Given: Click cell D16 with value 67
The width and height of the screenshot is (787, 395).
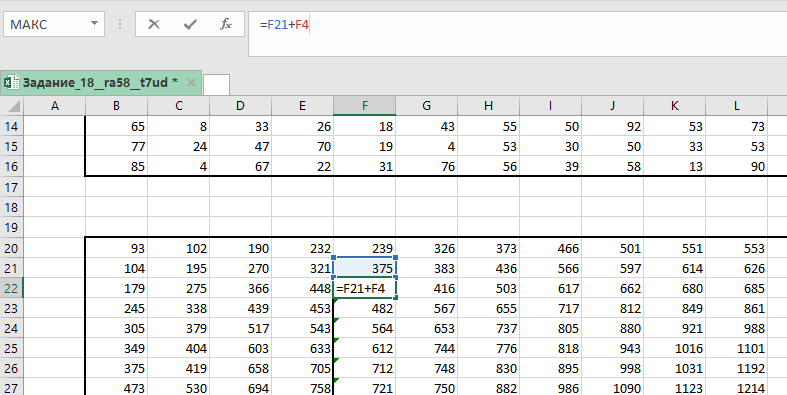Looking at the screenshot, I should click(x=240, y=166).
